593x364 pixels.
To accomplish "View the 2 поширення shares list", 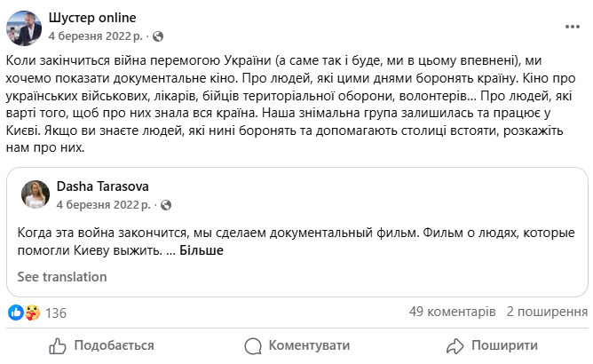I will 547,313.
